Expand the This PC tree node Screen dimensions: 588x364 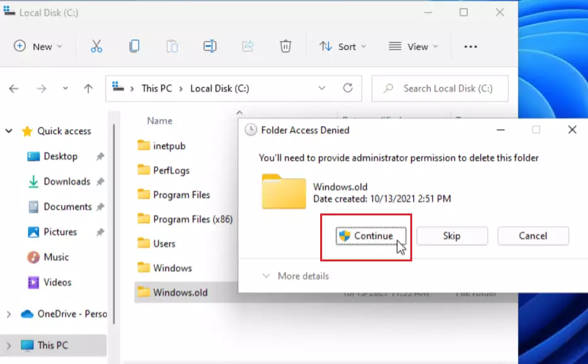(x=9, y=345)
